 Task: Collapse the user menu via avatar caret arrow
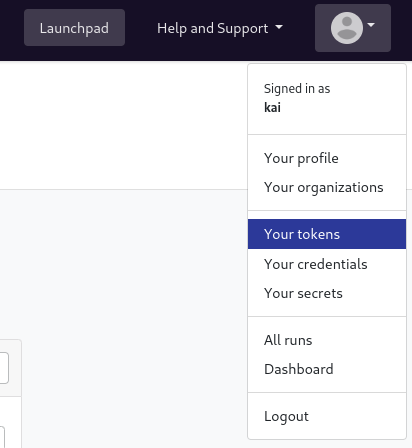coord(371,25)
